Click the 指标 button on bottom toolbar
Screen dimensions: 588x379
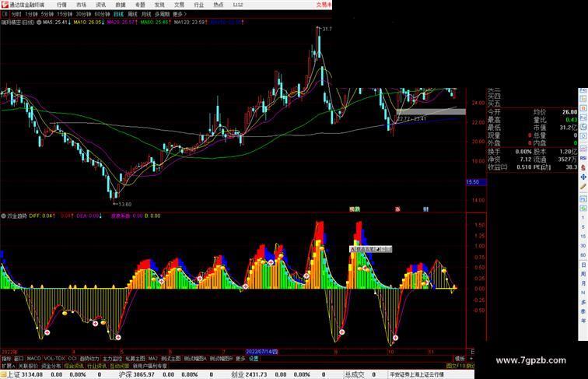pyautogui.click(x=6, y=359)
